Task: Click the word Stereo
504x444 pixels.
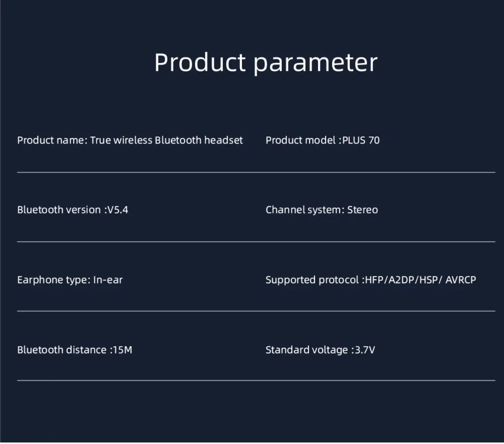Action: [x=362, y=210]
